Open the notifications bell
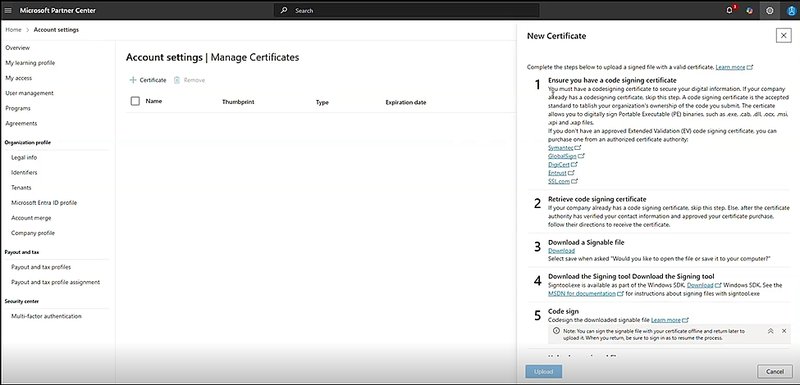 point(730,10)
